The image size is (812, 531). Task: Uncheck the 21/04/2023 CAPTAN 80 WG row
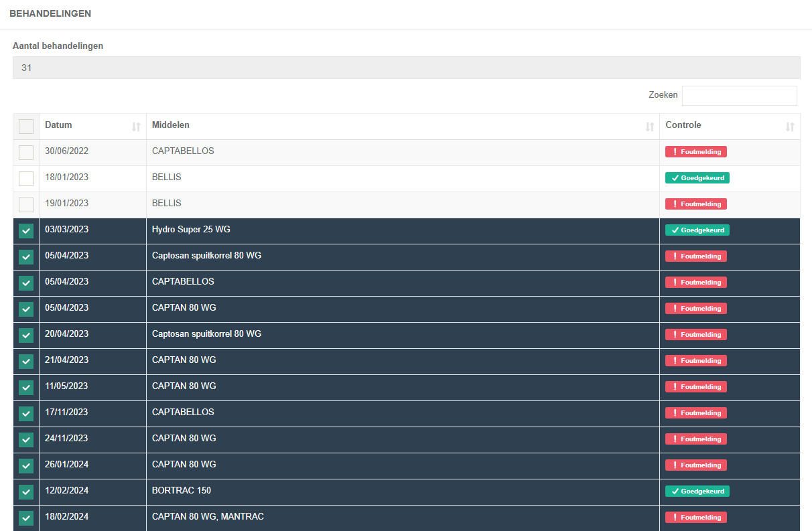(26, 362)
